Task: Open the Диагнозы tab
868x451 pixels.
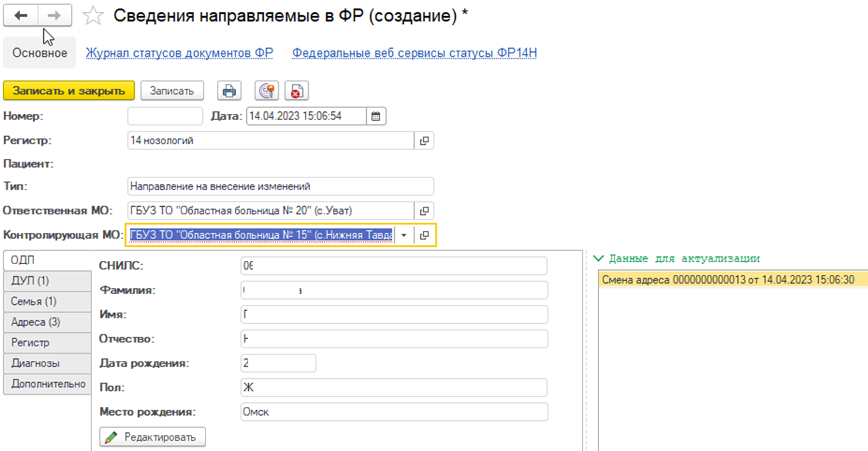Action: 35,363
